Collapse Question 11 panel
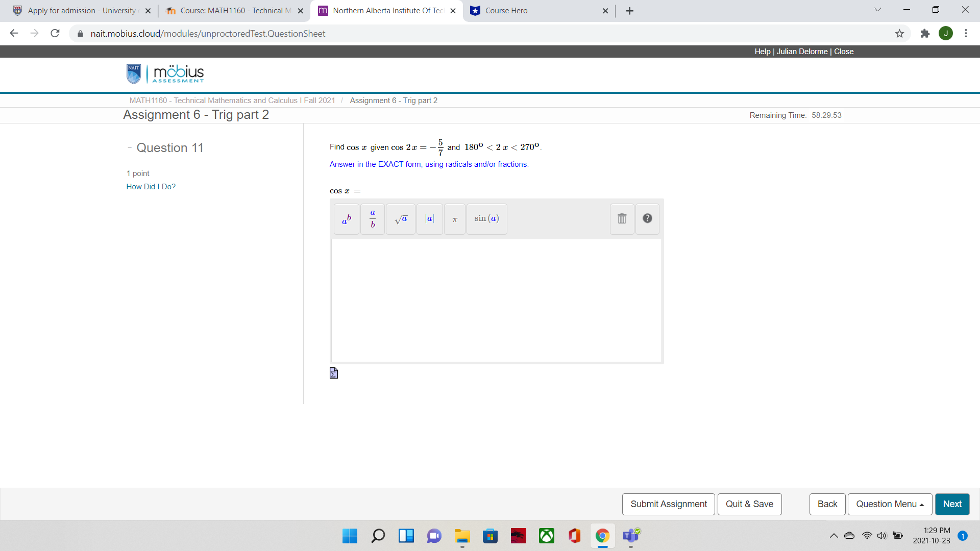980x551 pixels. point(130,147)
